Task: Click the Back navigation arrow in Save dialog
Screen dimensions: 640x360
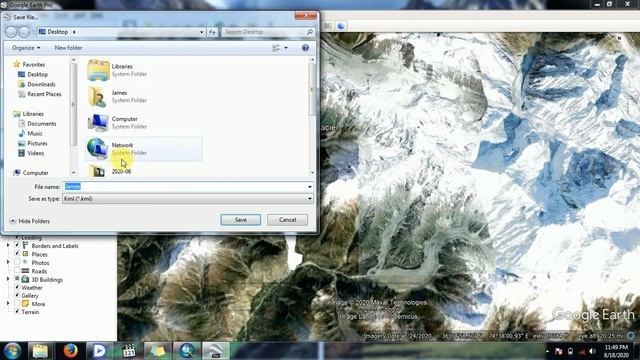Action: (11, 31)
